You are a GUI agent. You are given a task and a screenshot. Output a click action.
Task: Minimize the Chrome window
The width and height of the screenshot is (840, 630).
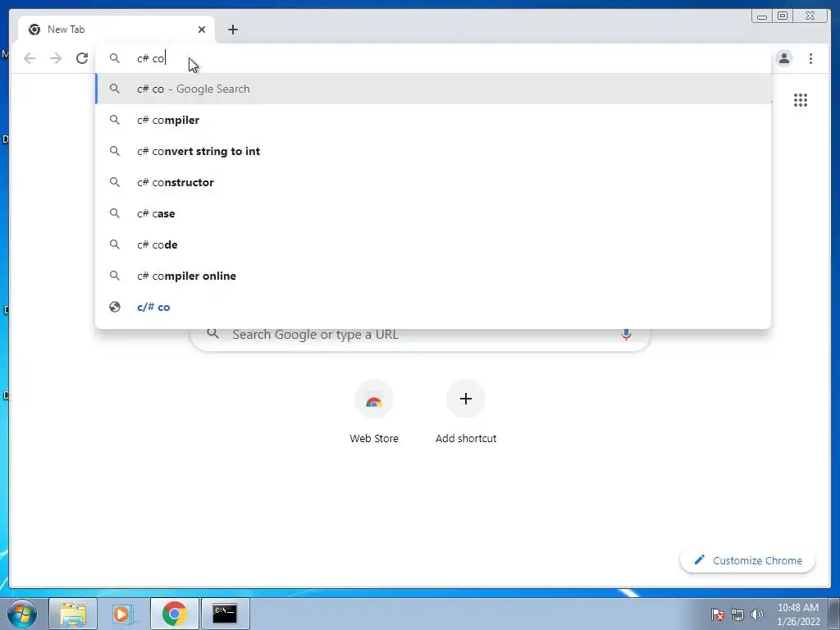(762, 16)
